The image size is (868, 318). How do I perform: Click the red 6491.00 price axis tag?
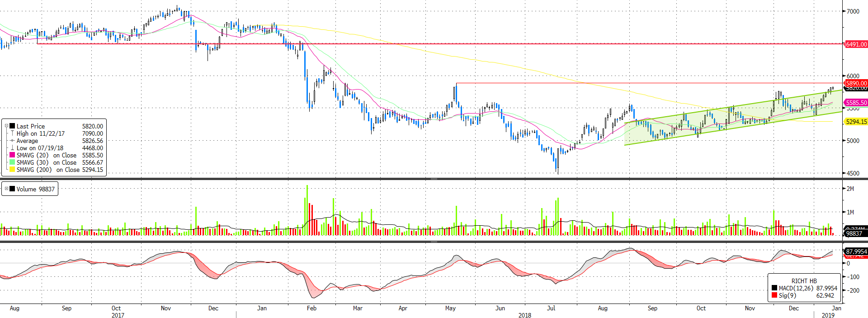click(x=856, y=44)
